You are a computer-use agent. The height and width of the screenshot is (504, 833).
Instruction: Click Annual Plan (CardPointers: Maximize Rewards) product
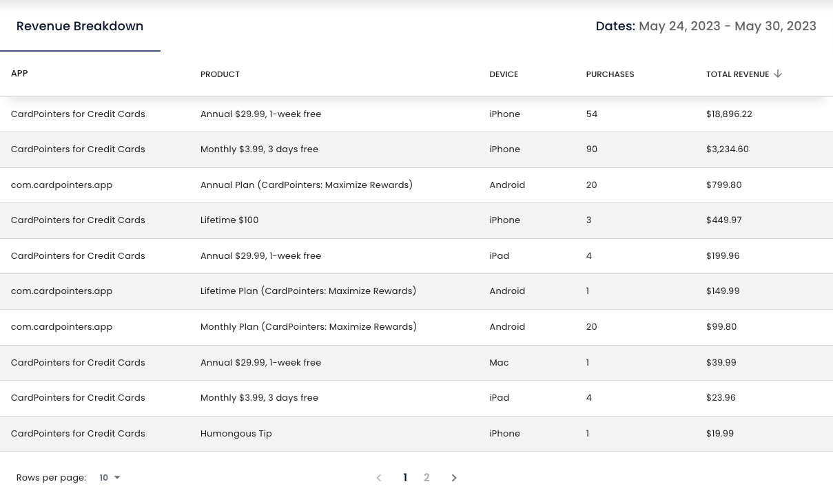tap(307, 185)
